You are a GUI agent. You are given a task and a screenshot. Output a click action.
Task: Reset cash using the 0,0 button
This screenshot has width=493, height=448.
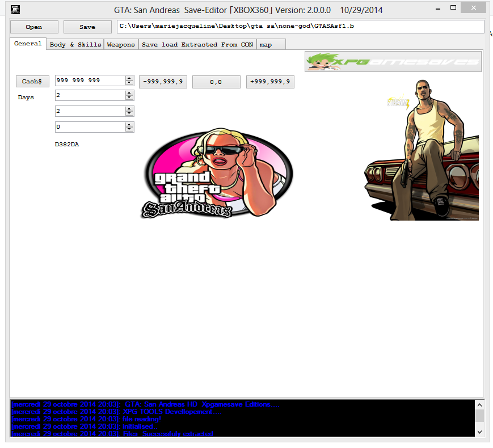pos(216,82)
